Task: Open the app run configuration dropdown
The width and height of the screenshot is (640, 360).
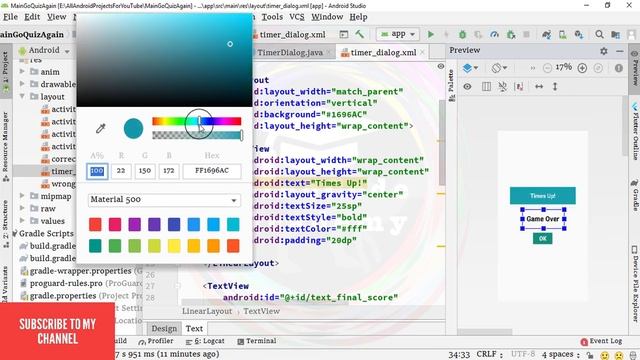Action: click(398, 34)
